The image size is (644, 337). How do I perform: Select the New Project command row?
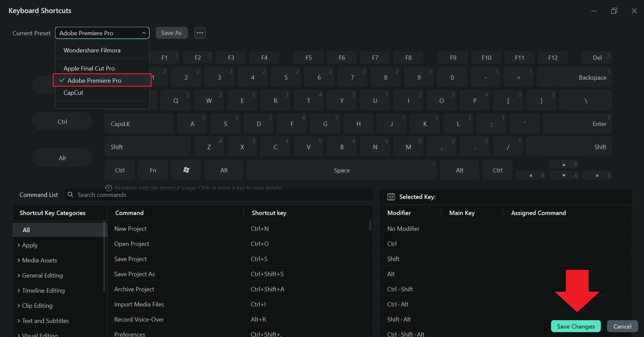(x=240, y=228)
